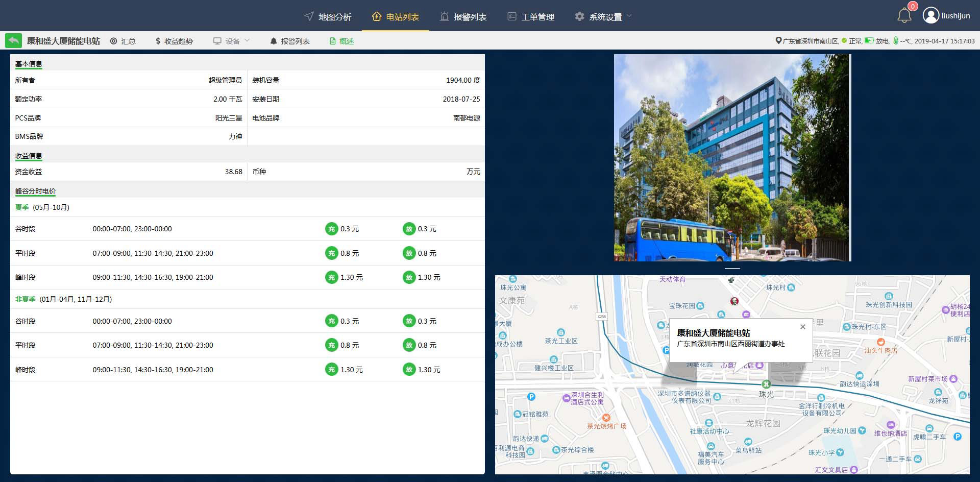
Task: Click the station building photo
Action: click(732, 158)
